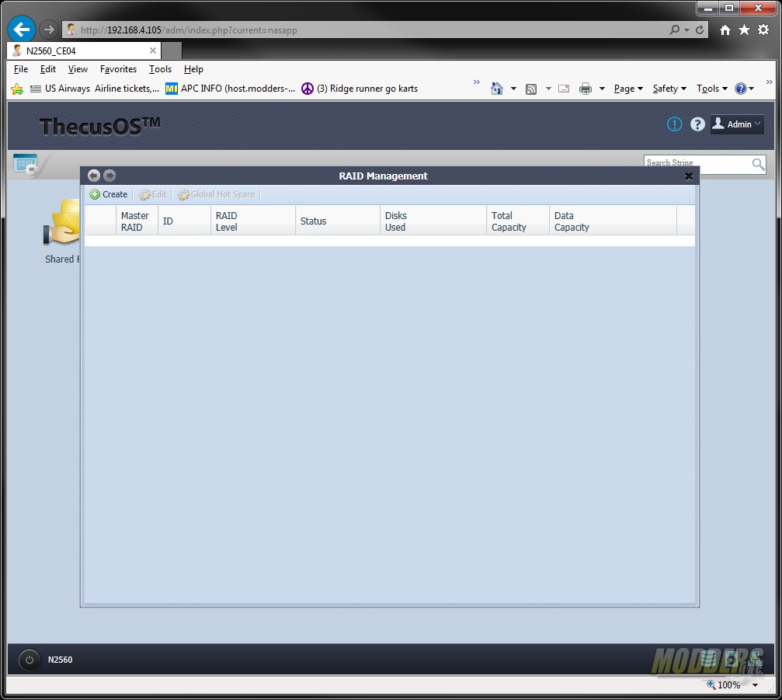Click the blue Help icon in command bar
This screenshot has height=700, width=782.
(741, 89)
